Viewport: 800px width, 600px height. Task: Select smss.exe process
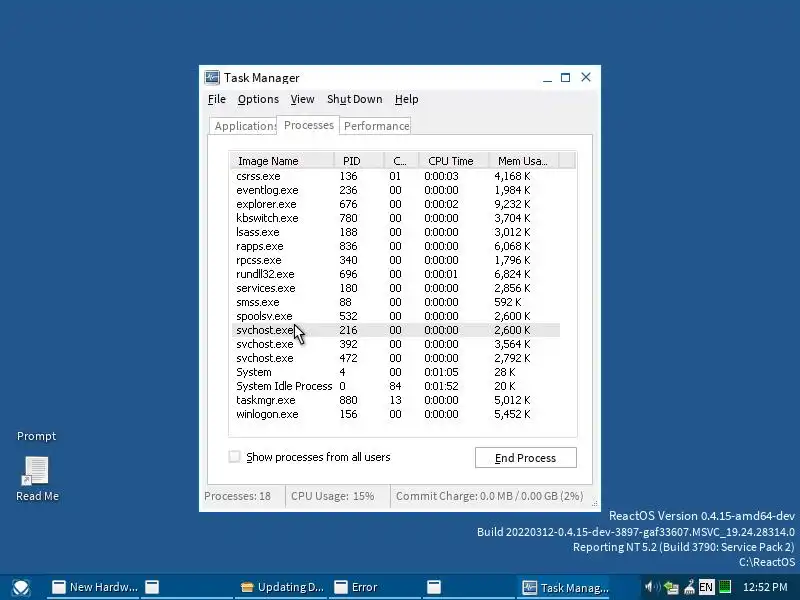[x=396, y=302]
